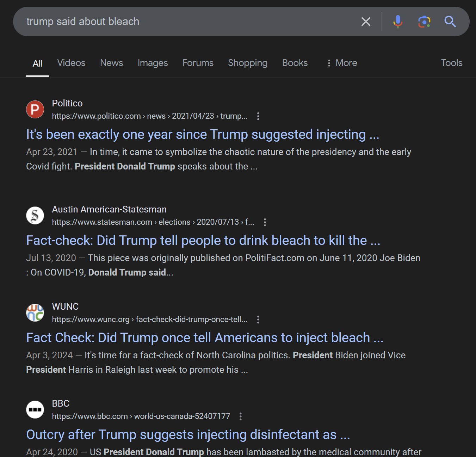Expand the More search filters menu
The width and height of the screenshot is (476, 457).
click(342, 63)
